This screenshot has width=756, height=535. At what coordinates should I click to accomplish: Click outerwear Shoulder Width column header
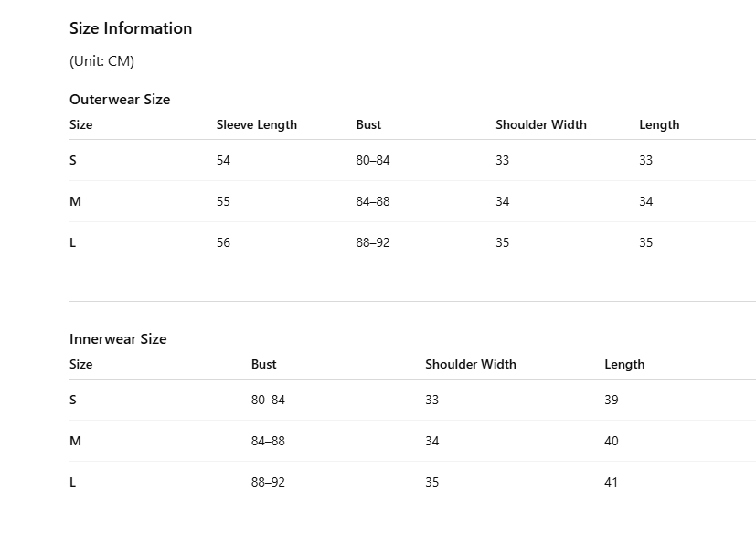coord(541,125)
